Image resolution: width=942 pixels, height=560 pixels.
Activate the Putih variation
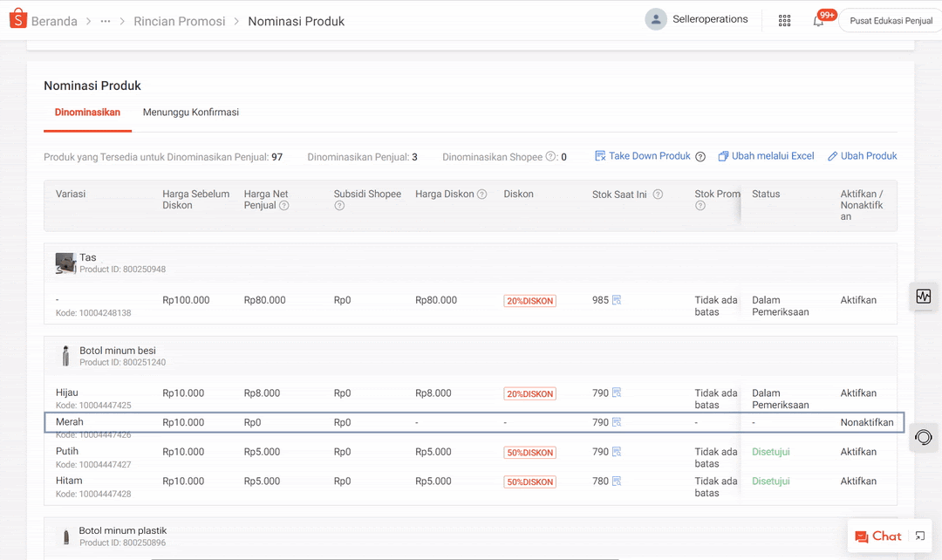point(858,452)
